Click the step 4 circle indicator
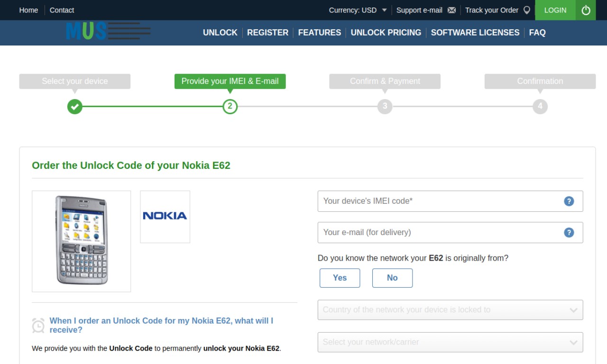Viewport: 607px width, 364px height. coord(540,107)
